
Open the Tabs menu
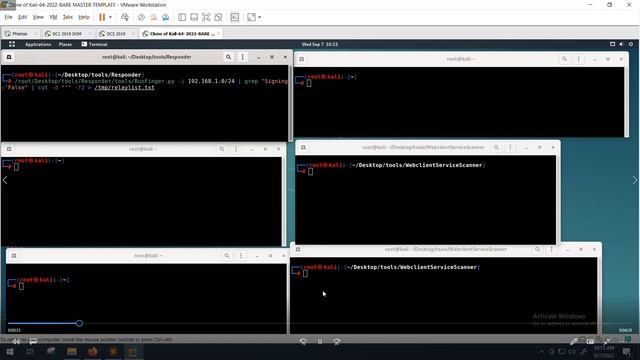coord(68,17)
